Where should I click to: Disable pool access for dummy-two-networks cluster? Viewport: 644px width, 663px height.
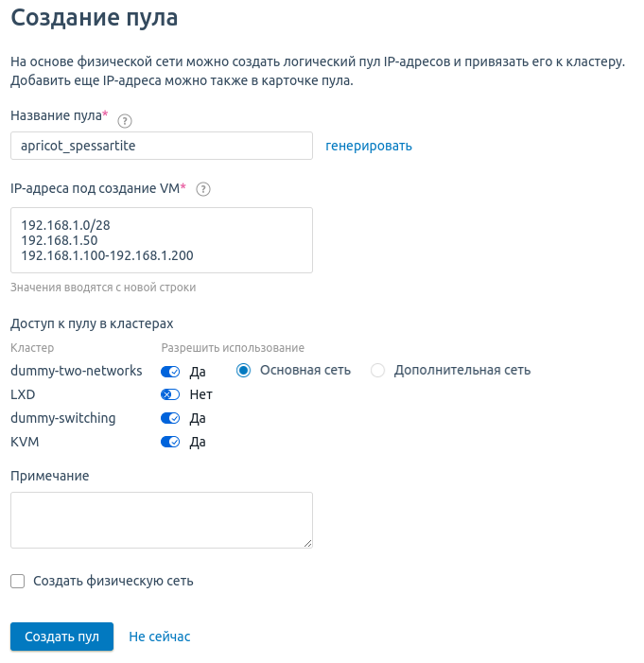[170, 372]
